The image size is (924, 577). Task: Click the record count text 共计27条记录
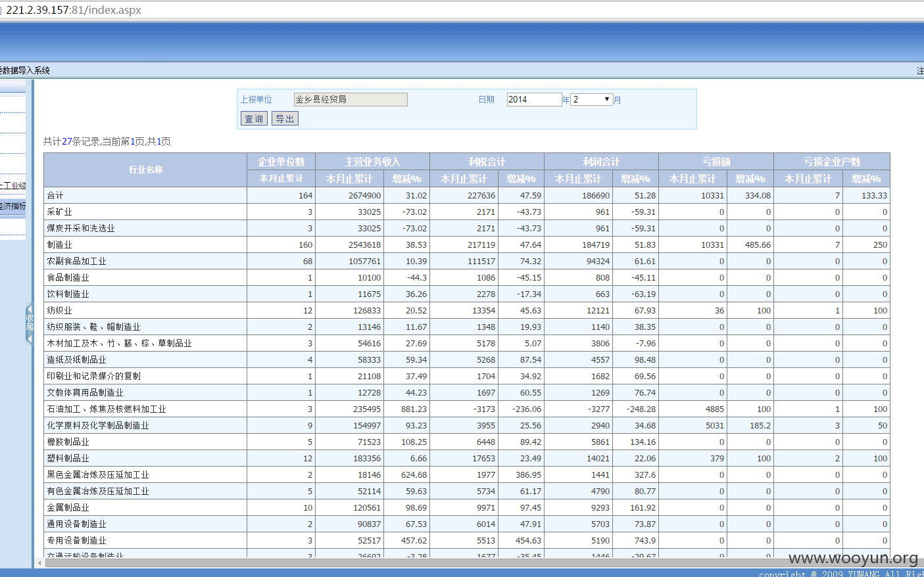point(72,141)
